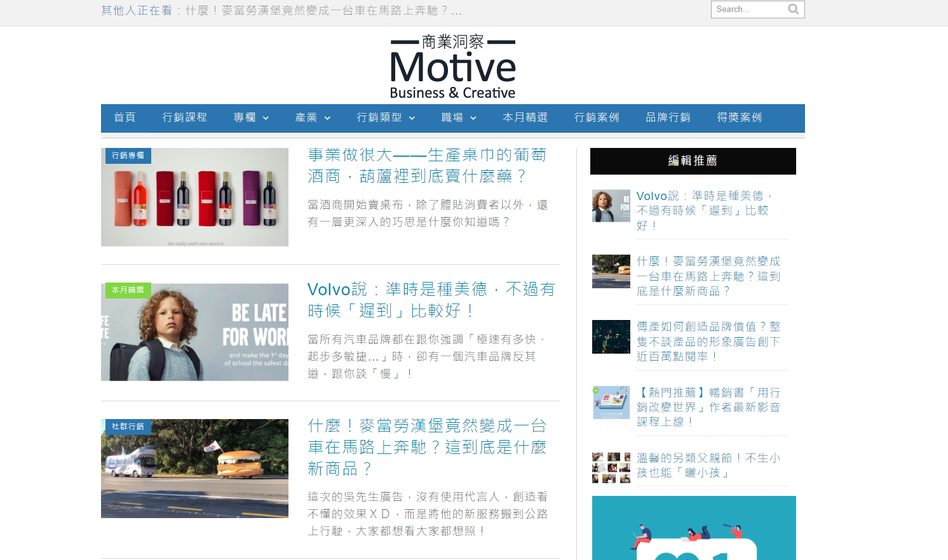Open sidebar dark night-city thumbnail
The height and width of the screenshot is (560, 948).
[x=611, y=337]
